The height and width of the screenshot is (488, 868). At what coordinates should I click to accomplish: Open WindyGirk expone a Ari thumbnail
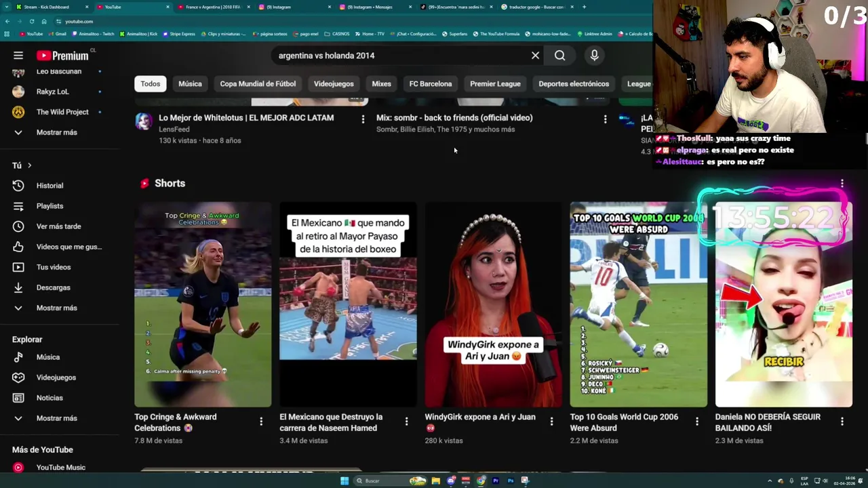click(493, 304)
